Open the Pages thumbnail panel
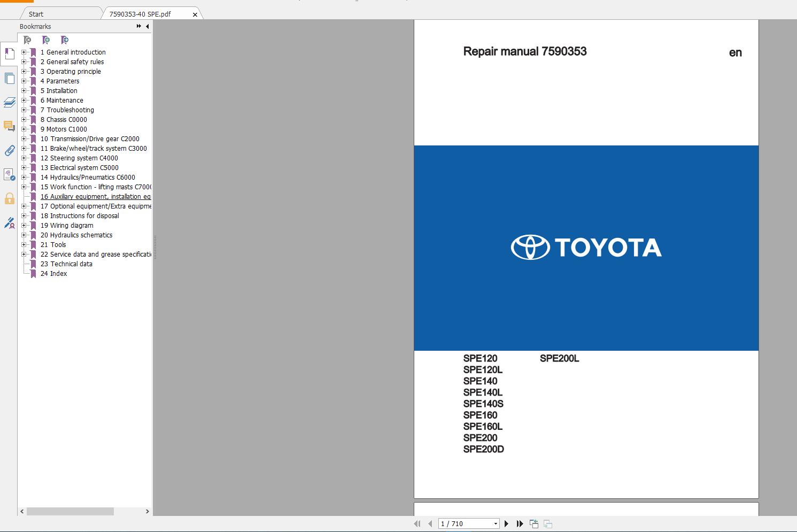797x532 pixels. (x=9, y=78)
